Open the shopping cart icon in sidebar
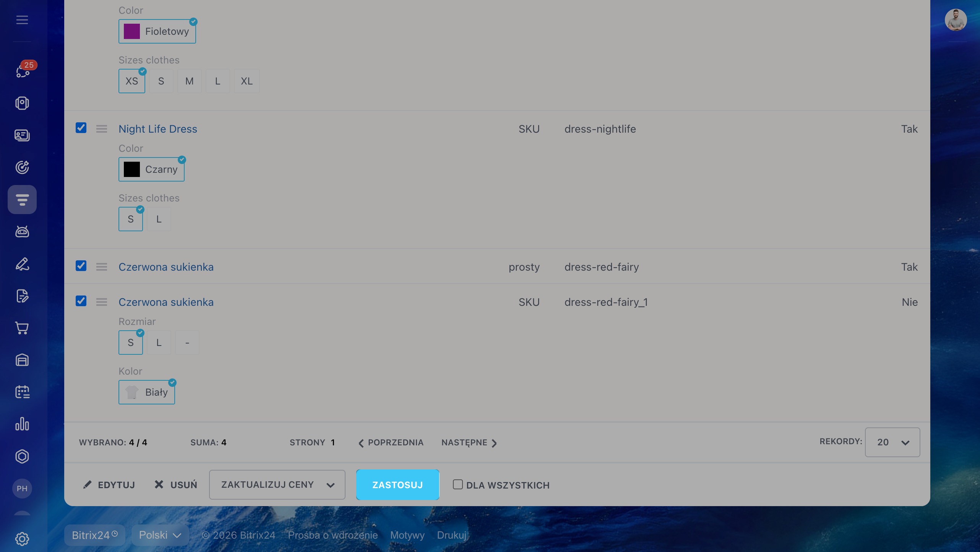 click(22, 328)
